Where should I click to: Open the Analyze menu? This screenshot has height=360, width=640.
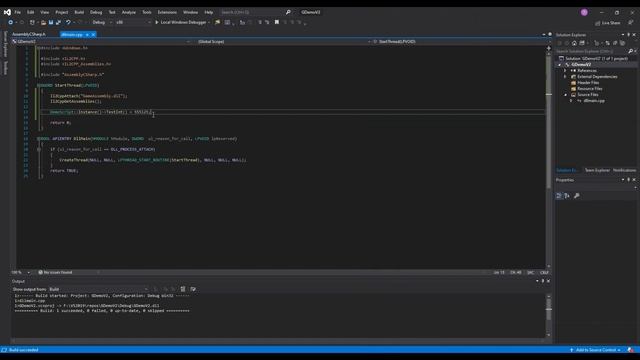[x=129, y=12]
